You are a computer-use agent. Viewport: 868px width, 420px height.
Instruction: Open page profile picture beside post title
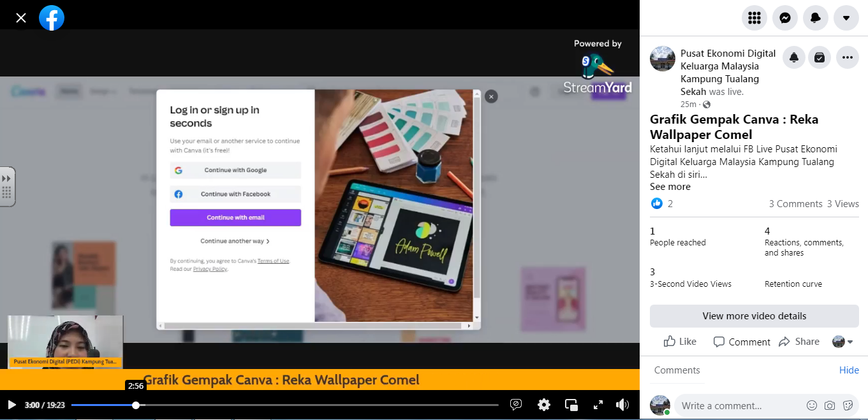[663, 59]
